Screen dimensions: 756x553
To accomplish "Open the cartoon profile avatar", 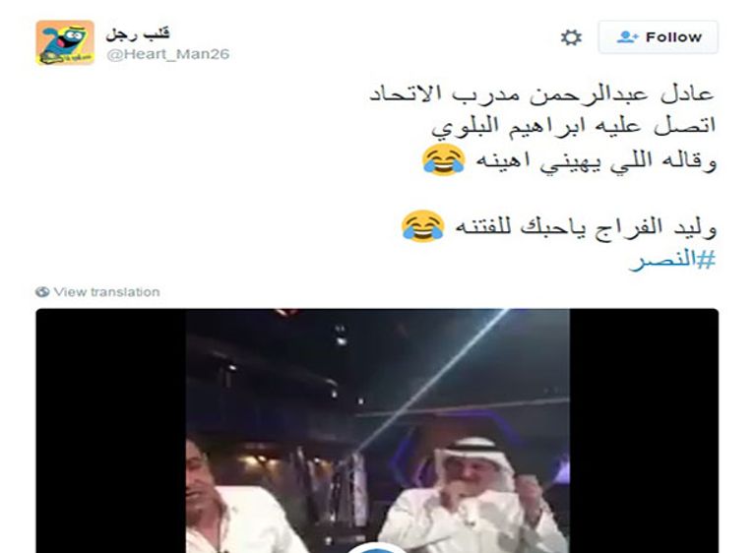I will (65, 42).
